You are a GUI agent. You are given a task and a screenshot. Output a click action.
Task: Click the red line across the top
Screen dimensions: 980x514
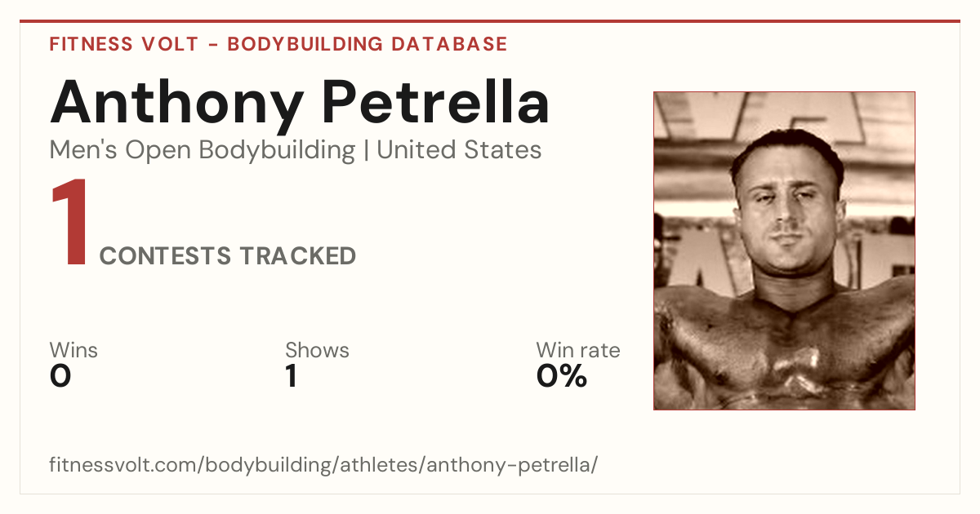pyautogui.click(x=490, y=21)
